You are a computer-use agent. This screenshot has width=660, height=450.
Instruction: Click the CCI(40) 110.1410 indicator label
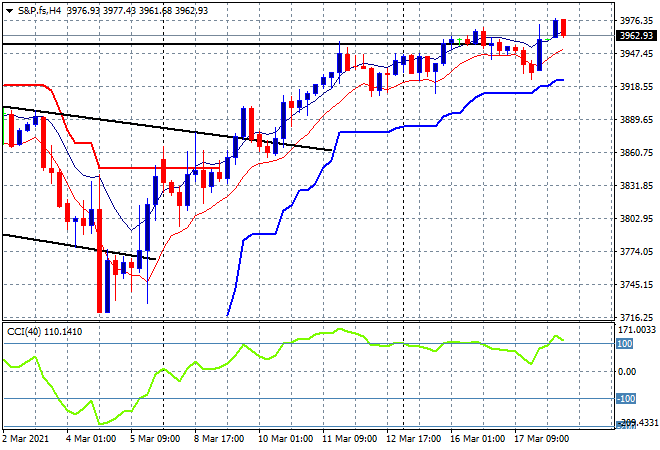pyautogui.click(x=45, y=332)
